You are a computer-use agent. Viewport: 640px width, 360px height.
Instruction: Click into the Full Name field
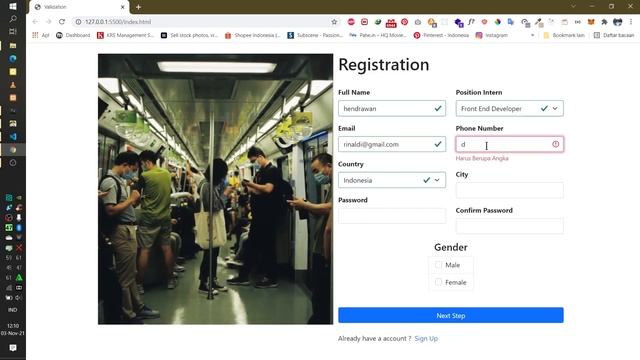pyautogui.click(x=392, y=109)
